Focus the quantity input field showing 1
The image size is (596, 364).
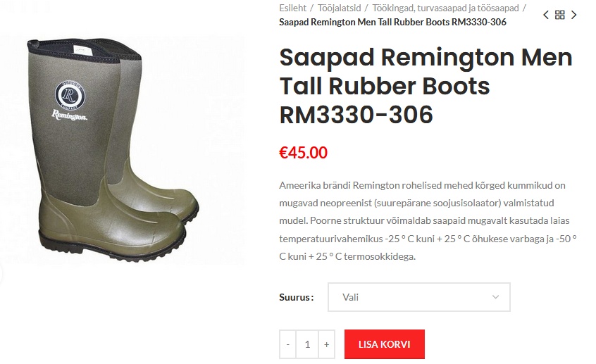tap(307, 344)
